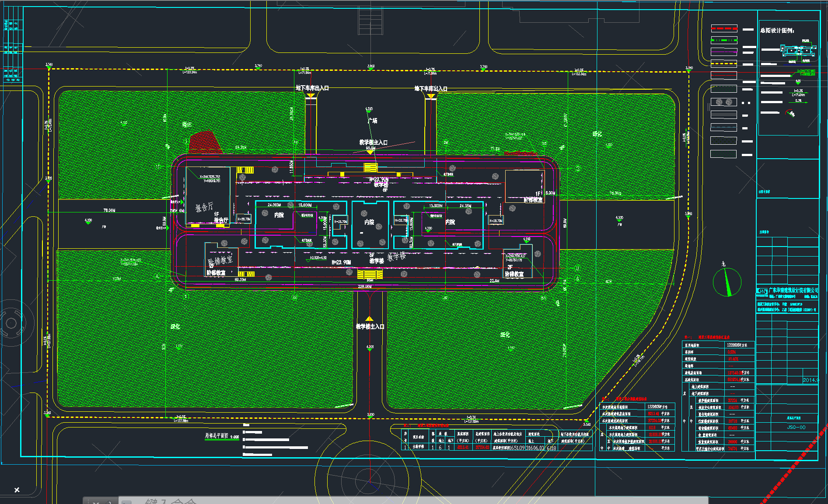
Task: Click the '74574' area value in table
Action: point(732,448)
